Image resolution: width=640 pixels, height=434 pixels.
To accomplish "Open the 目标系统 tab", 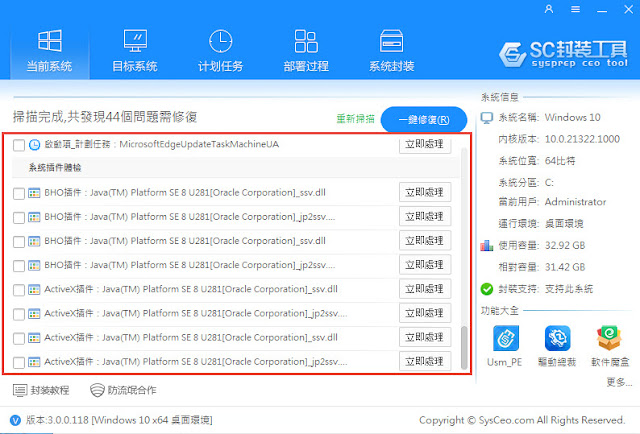I will pos(135,51).
